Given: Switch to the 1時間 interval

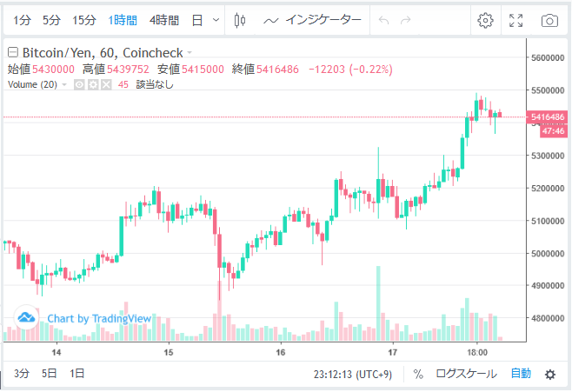Looking at the screenshot, I should tap(123, 20).
